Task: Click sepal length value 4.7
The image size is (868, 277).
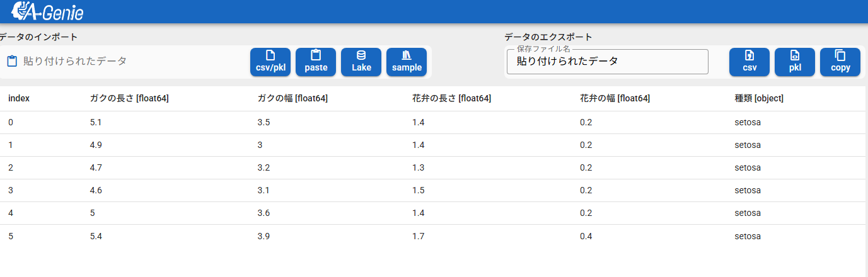Action: coord(96,167)
